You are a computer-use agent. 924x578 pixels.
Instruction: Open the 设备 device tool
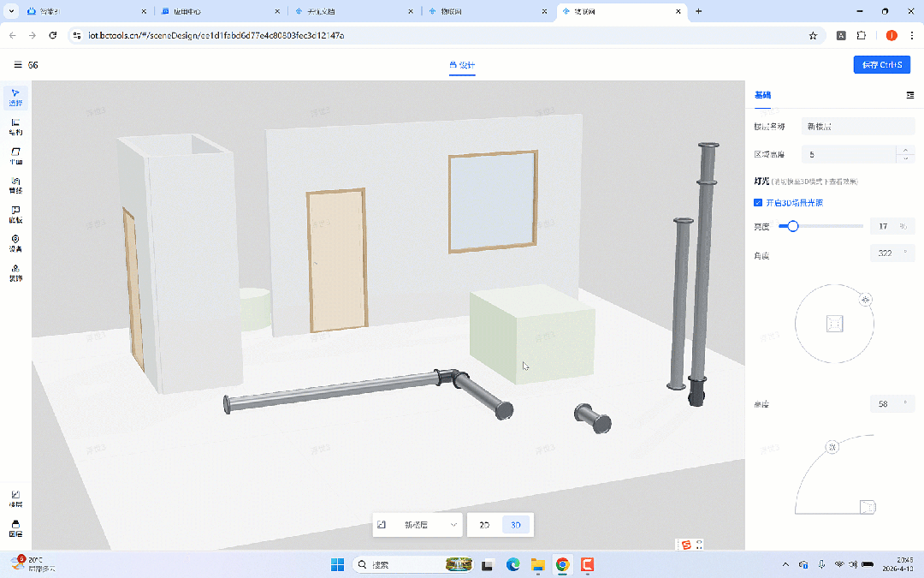[15, 243]
